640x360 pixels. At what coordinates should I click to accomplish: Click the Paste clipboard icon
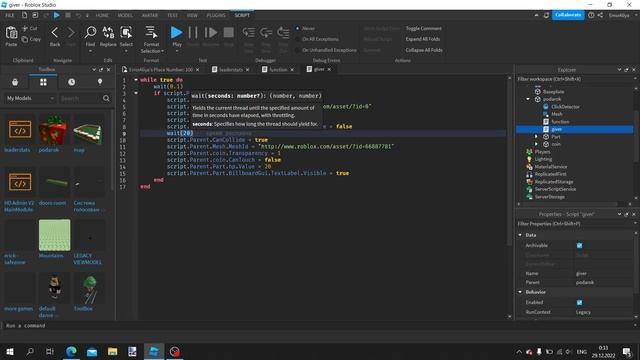coord(11,33)
